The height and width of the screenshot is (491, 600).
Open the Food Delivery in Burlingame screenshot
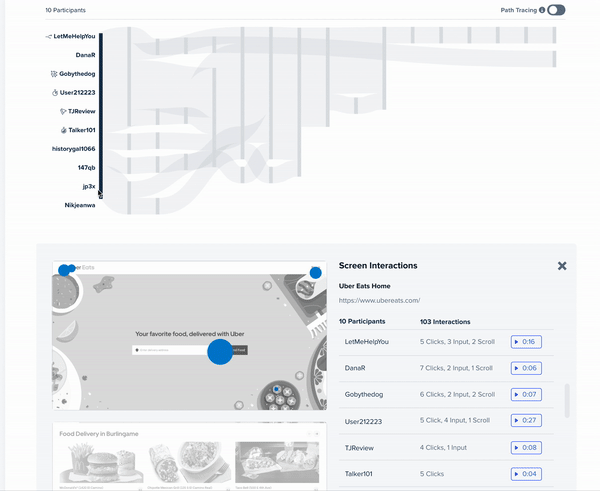coord(189,456)
